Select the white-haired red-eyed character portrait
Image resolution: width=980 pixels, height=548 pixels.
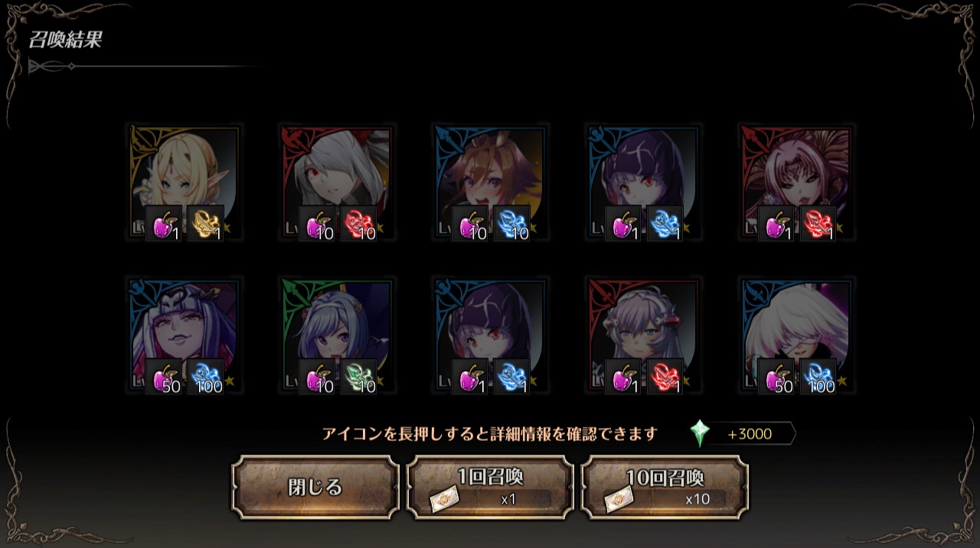click(x=338, y=182)
